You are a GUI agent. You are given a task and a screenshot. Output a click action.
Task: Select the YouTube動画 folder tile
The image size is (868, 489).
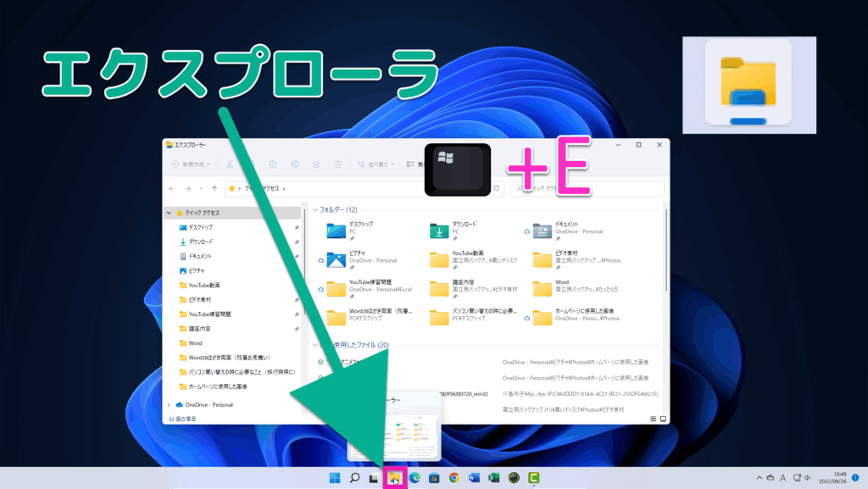[x=474, y=259]
